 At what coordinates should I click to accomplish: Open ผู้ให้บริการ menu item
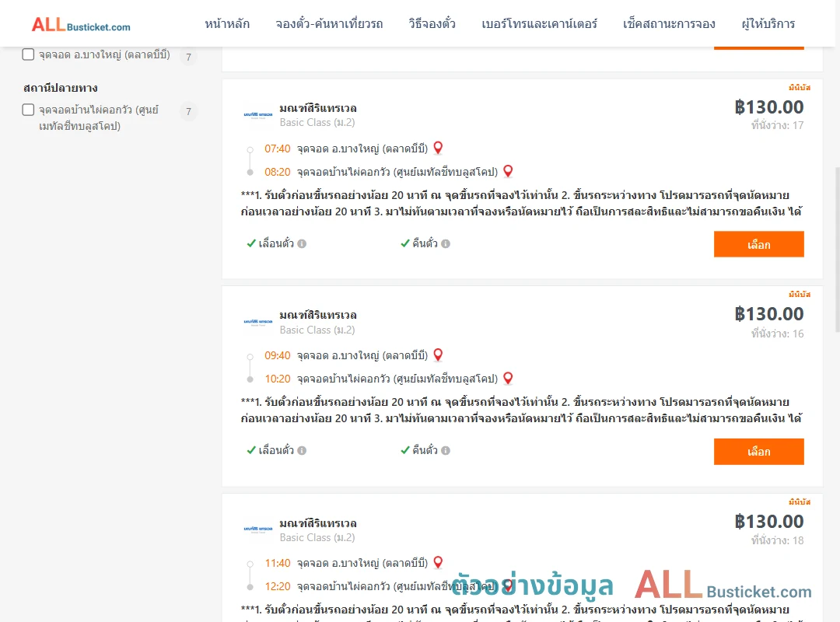coord(768,24)
